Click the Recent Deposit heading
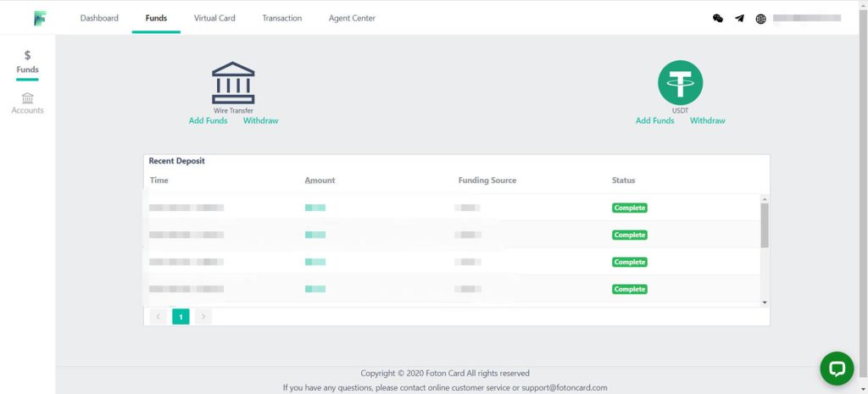This screenshot has width=868, height=394. (x=176, y=161)
